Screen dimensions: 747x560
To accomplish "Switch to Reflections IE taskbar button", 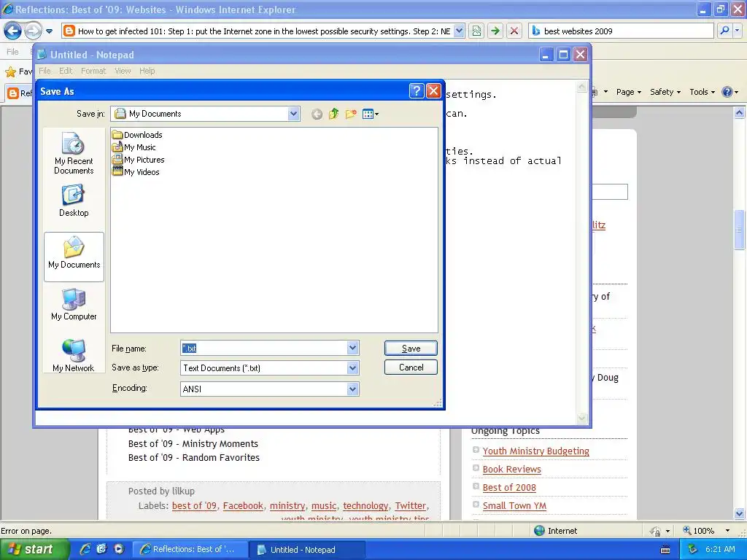I will pos(190,550).
